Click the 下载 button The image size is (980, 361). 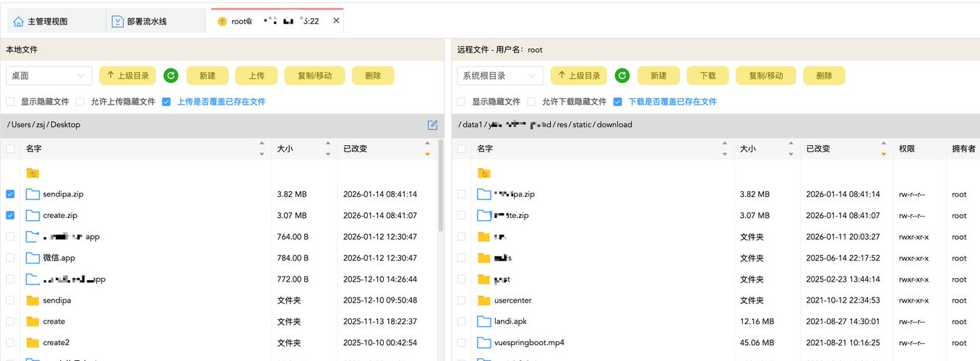tap(708, 76)
